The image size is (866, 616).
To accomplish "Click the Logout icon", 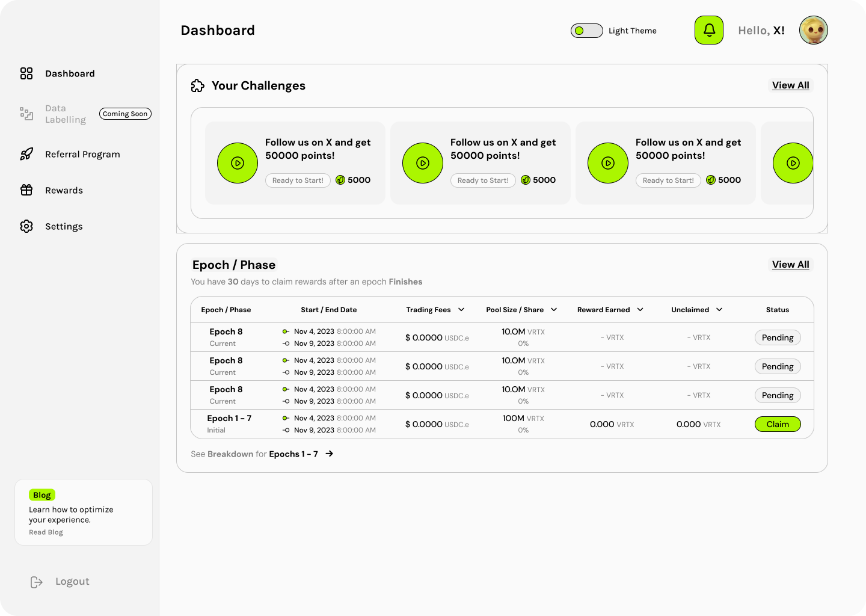I will click(x=37, y=582).
